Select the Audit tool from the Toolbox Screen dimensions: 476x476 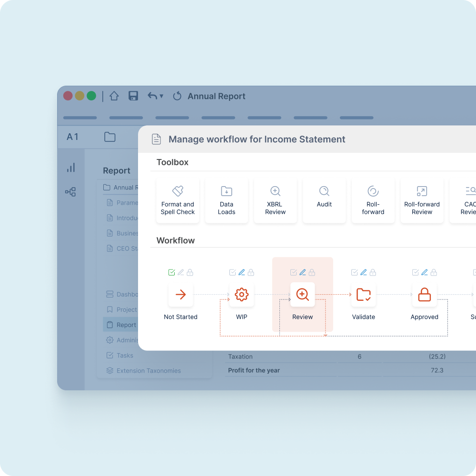(324, 200)
